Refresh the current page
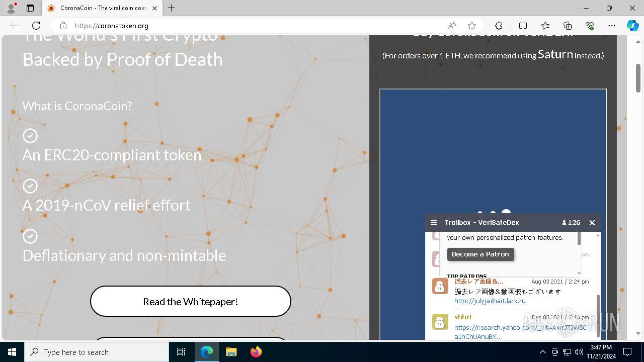This screenshot has height=362, width=644. pos(36,26)
